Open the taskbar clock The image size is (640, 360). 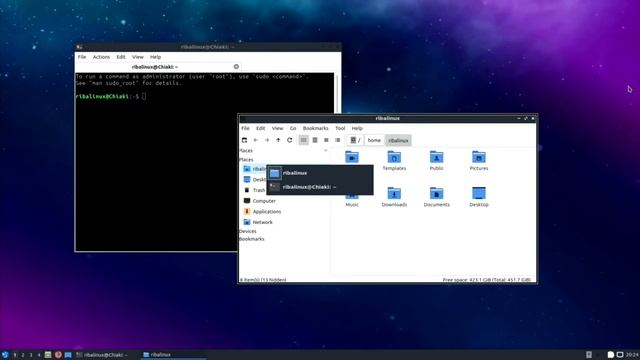point(633,355)
